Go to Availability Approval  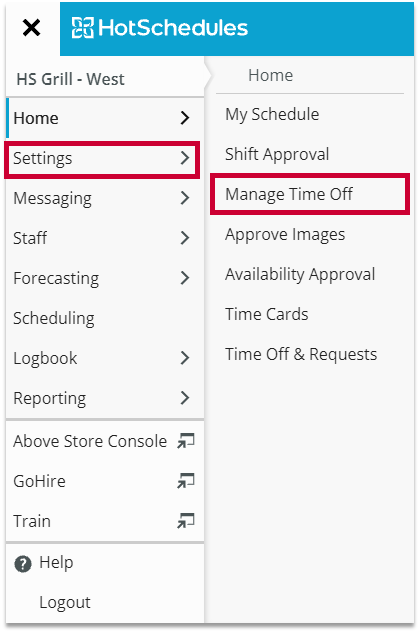tap(300, 275)
